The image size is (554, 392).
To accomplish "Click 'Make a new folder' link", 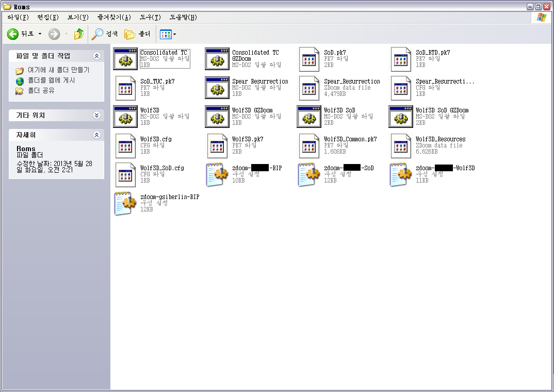I will [59, 70].
